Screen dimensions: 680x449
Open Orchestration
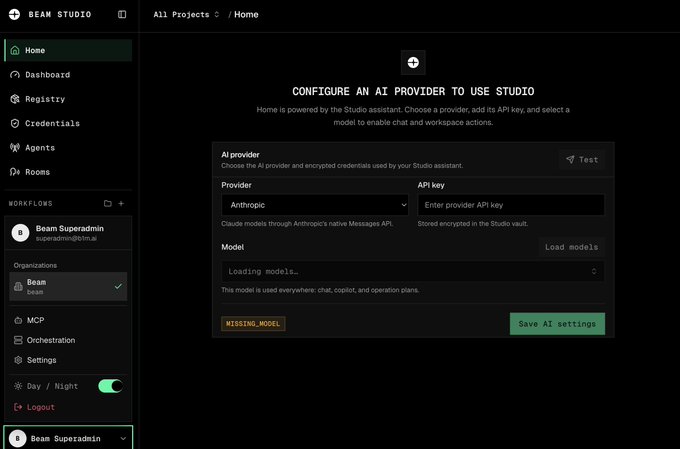click(x=68, y=340)
